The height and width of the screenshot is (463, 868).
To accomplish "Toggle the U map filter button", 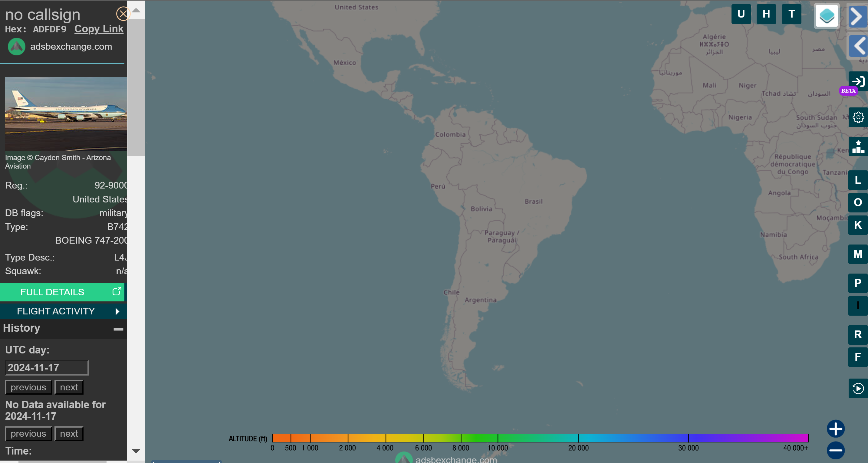I will [741, 14].
